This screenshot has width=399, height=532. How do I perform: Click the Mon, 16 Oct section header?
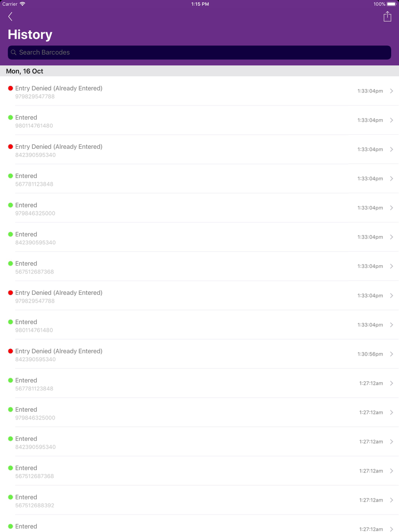[x=25, y=71]
